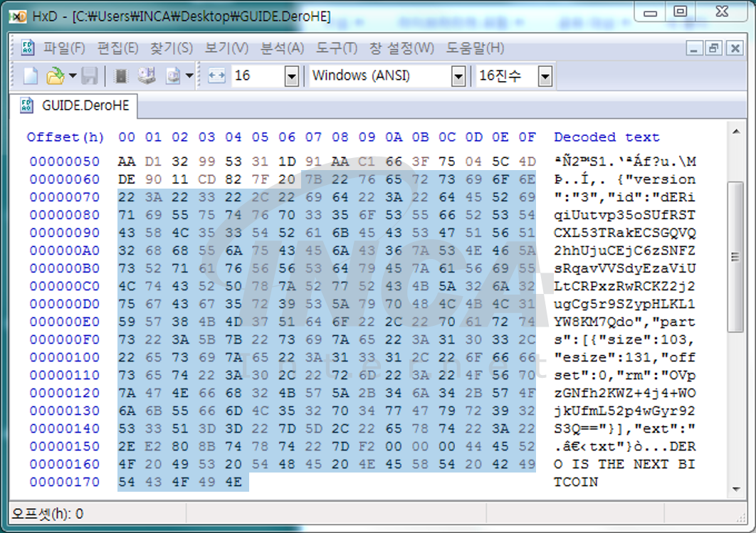Click offset row 00000100

tap(65, 357)
